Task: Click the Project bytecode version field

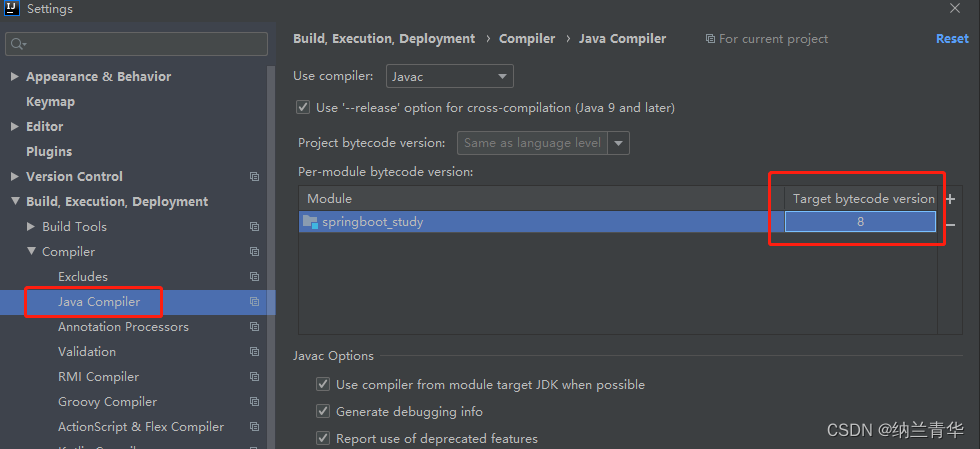Action: 532,143
